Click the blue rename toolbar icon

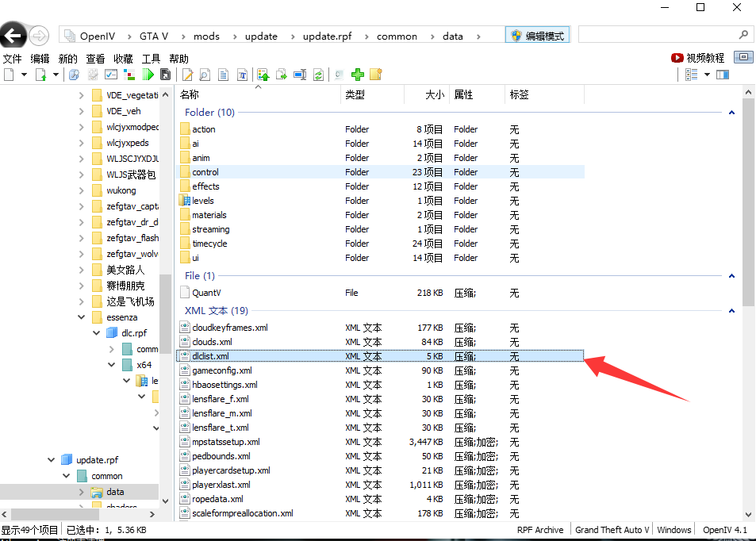[x=300, y=75]
